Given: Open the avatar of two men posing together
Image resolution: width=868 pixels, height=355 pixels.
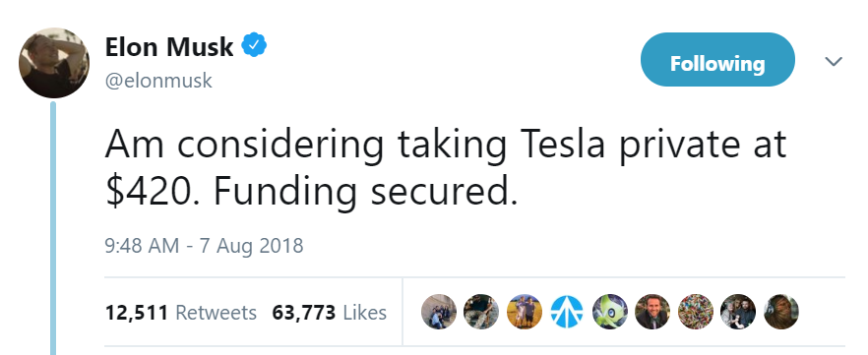Looking at the screenshot, I should [738, 312].
